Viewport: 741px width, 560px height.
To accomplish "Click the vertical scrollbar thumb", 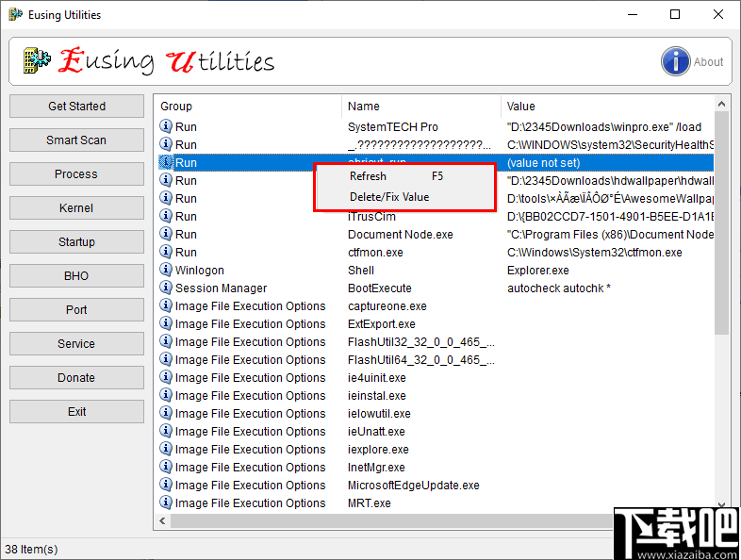I will point(721,223).
